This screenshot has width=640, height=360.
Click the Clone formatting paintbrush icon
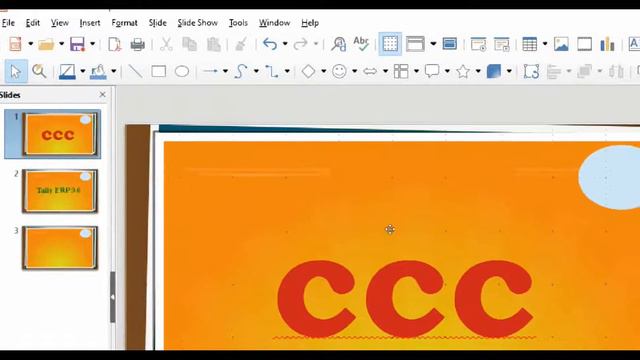pos(241,44)
